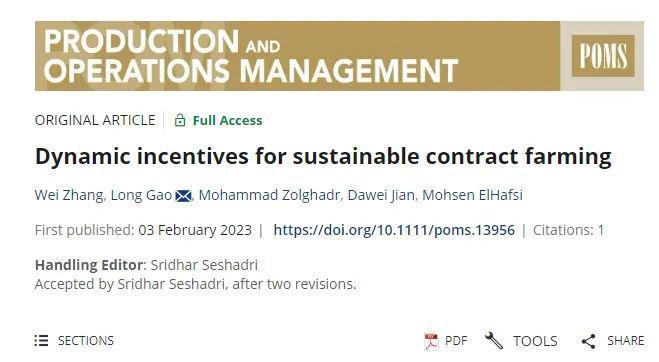Click the PDF text label

click(x=456, y=341)
